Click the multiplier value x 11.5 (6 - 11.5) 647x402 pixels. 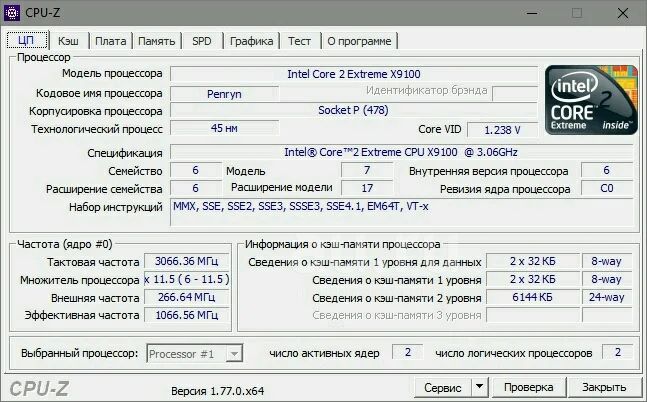(x=187, y=279)
